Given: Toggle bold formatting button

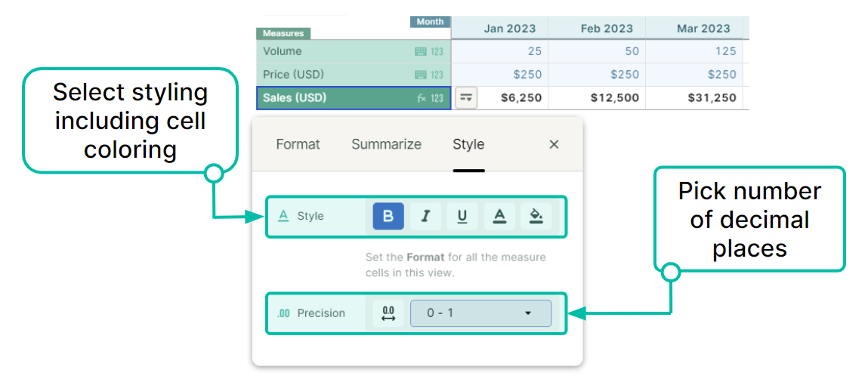Looking at the screenshot, I should (x=388, y=217).
